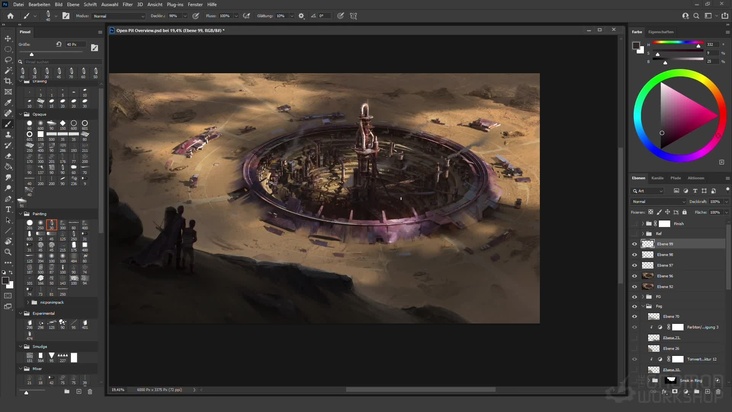
Task: Create new group folder icon in Layers panel
Action: (x=697, y=392)
